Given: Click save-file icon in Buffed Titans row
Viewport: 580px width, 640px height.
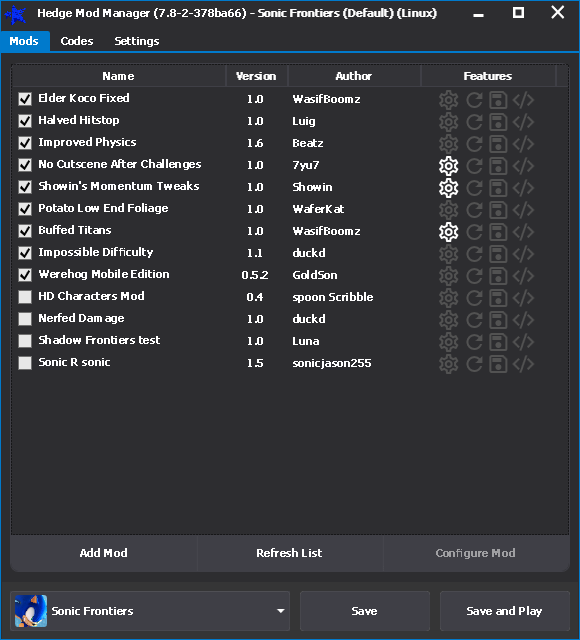Looking at the screenshot, I should 498,232.
